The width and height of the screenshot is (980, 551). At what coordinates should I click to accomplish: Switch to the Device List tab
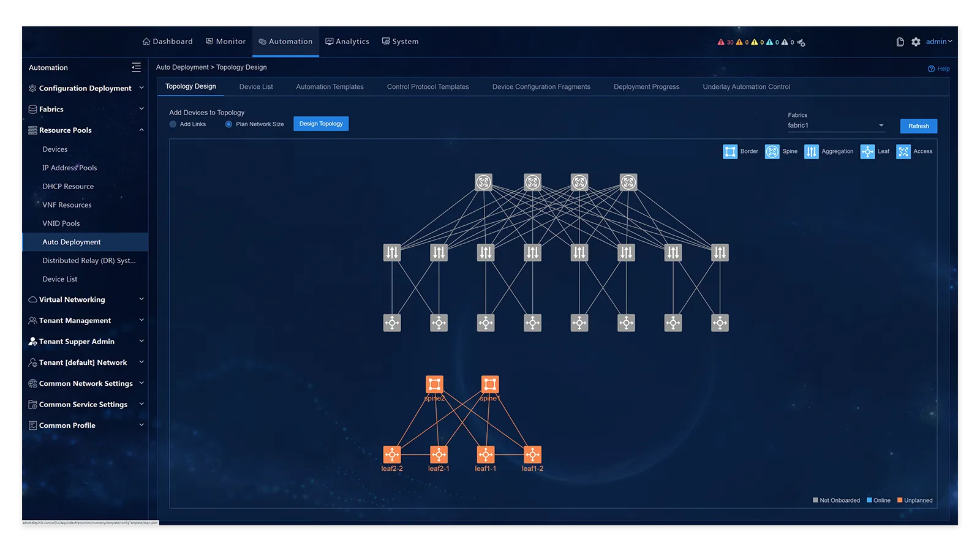click(x=256, y=87)
